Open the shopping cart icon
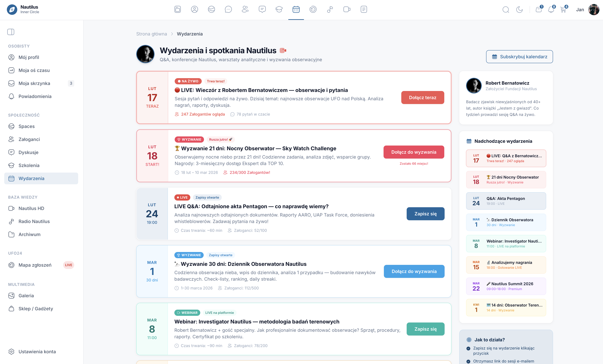This screenshot has width=603, height=364. tap(563, 10)
